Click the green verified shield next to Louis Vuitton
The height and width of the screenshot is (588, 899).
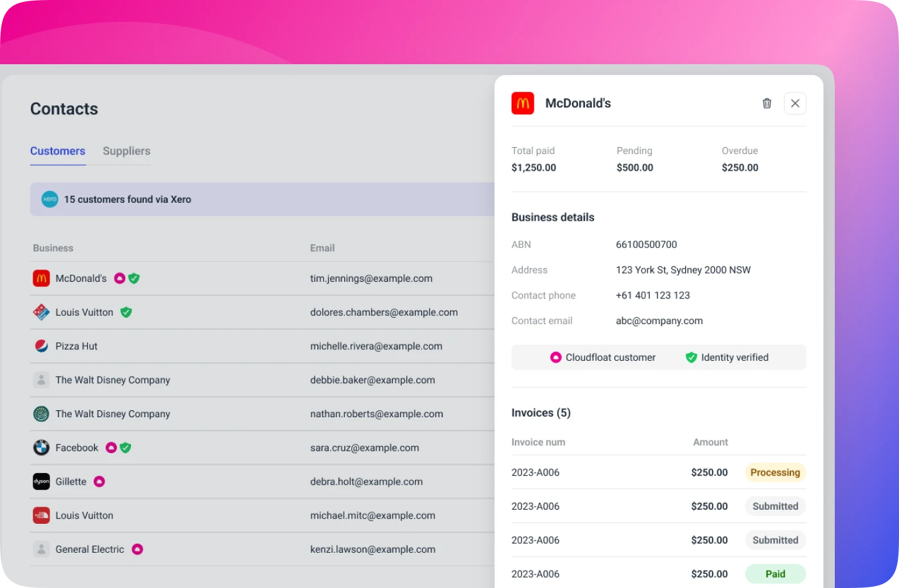[x=126, y=312]
